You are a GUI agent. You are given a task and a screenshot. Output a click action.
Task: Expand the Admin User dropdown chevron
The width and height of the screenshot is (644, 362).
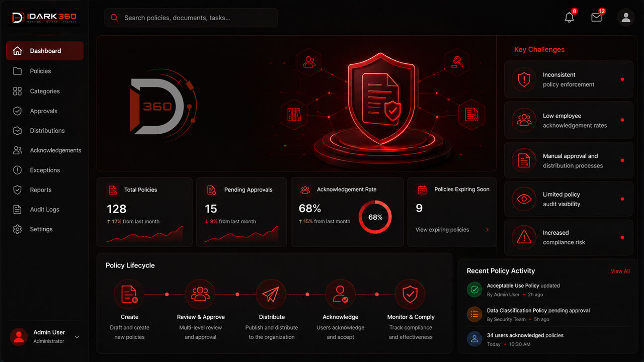tap(77, 337)
